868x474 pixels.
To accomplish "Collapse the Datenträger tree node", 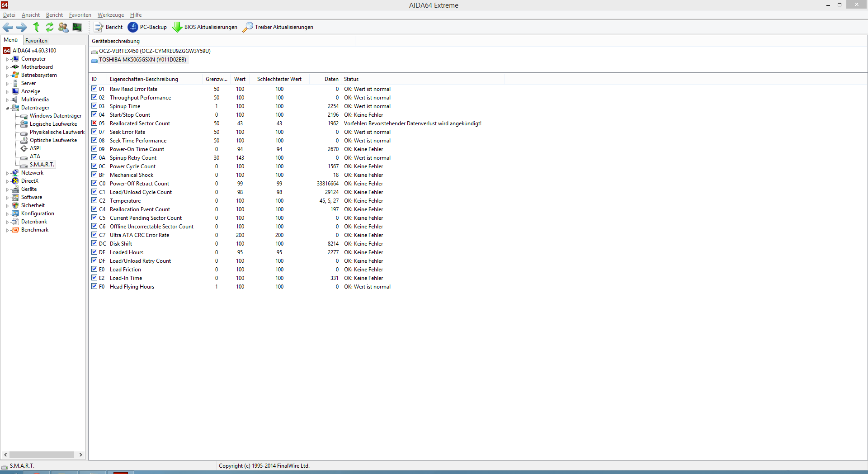I will [x=7, y=108].
